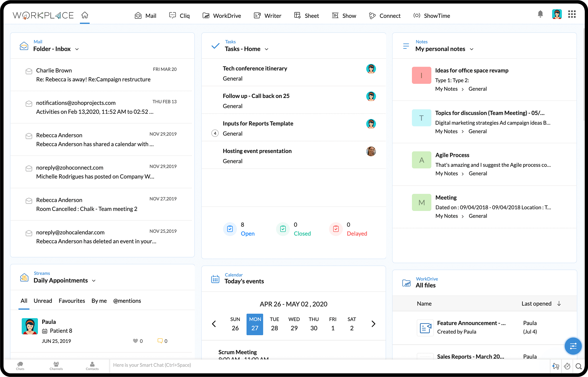Click the Open tasks filter
The width and height of the screenshot is (588, 377).
point(247,233)
